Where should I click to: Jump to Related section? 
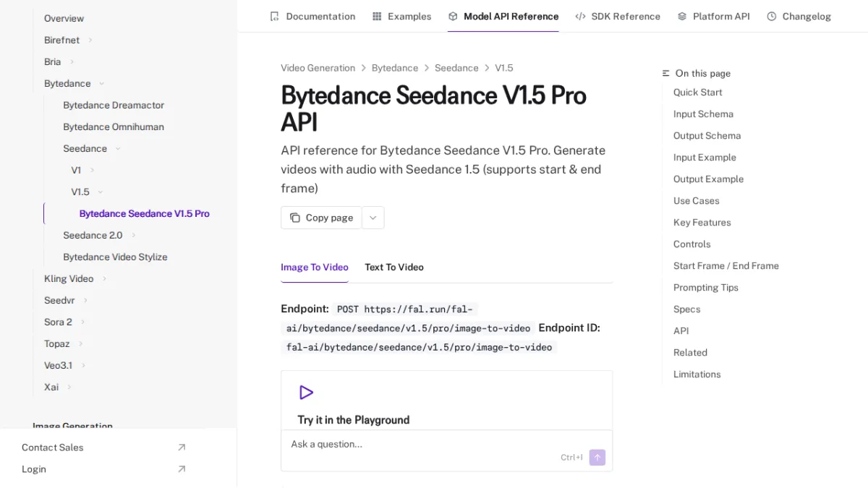point(690,352)
